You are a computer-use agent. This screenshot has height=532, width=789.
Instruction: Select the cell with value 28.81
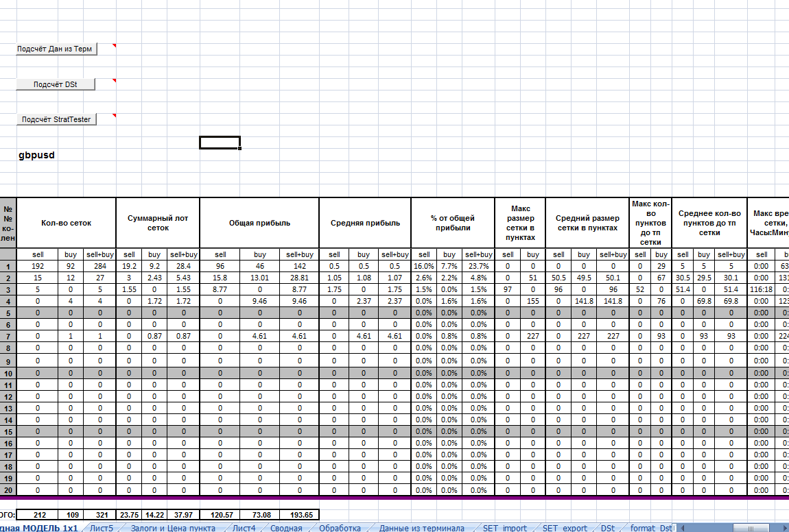[299, 278]
